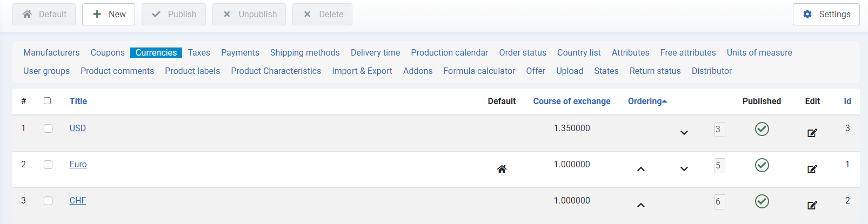Click the New button

coord(109,14)
